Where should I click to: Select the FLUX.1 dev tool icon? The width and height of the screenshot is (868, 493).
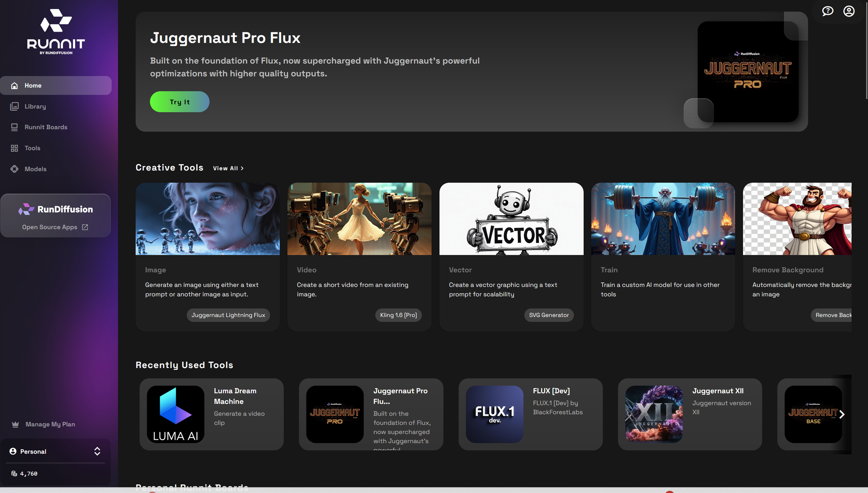click(495, 414)
